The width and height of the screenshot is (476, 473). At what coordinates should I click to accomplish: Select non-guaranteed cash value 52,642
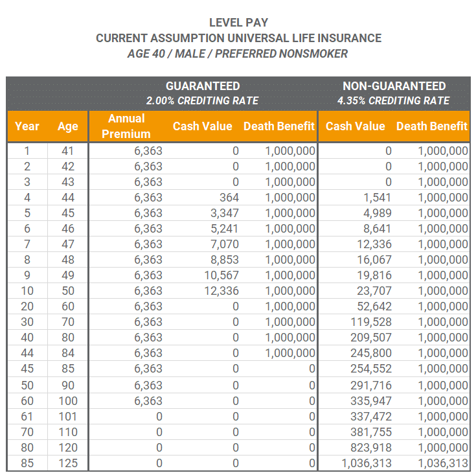(374, 306)
